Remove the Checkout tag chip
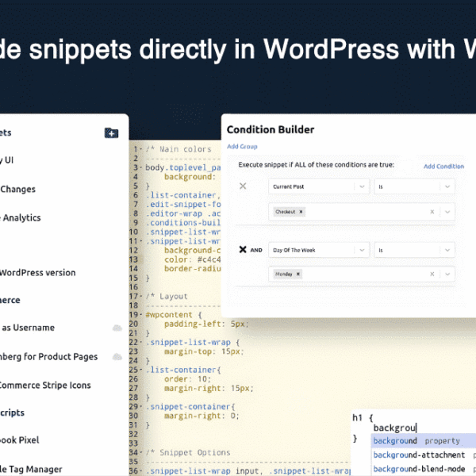Image resolution: width=476 pixels, height=476 pixels. (x=301, y=212)
